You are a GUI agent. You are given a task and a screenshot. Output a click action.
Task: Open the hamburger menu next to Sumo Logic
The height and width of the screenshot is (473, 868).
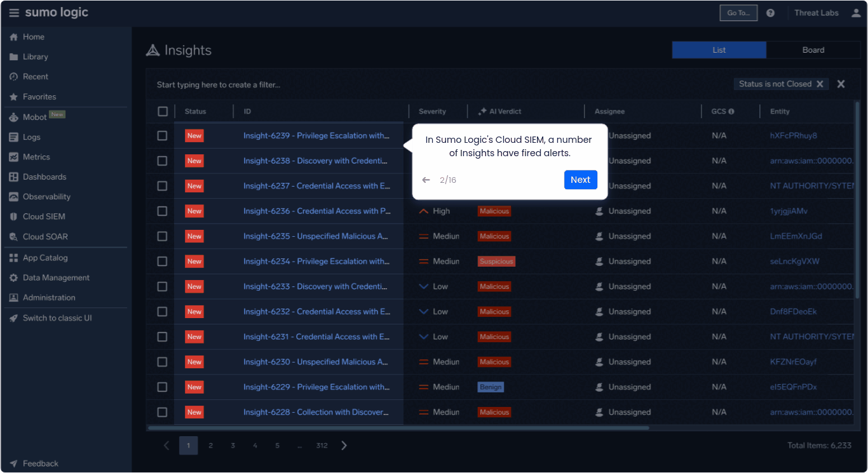[x=14, y=13]
